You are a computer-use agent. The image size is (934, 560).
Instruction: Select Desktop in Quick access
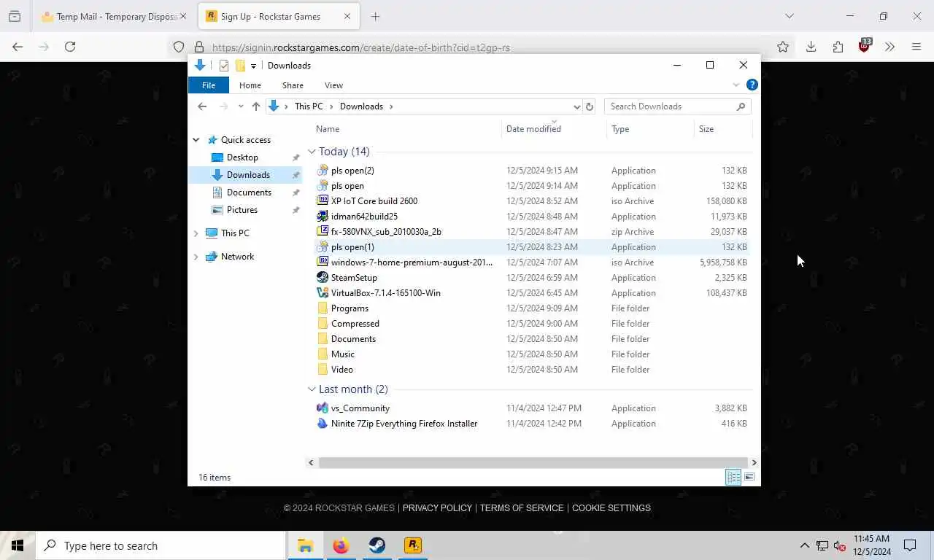tap(242, 157)
